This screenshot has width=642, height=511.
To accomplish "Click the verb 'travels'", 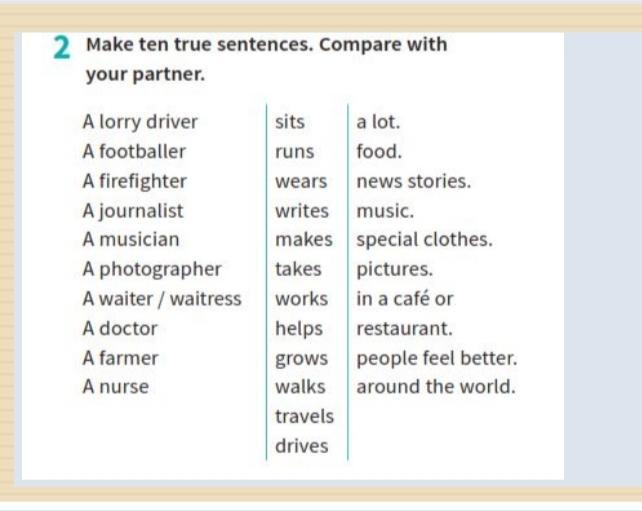I will click(304, 416).
